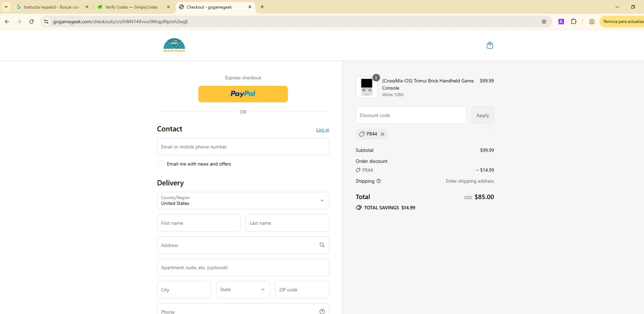Open the Country/Region dropdown
The image size is (644, 314).
point(243,200)
